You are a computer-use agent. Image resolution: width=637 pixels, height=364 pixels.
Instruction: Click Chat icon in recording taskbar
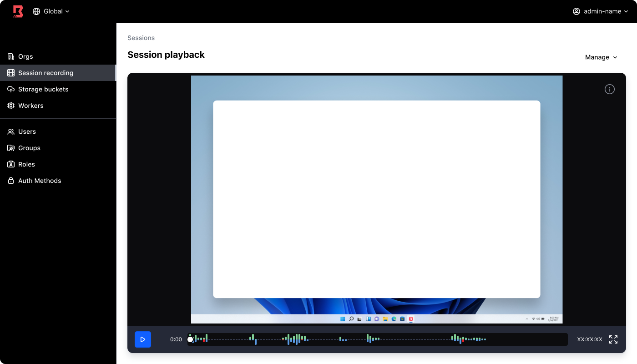pos(377,319)
